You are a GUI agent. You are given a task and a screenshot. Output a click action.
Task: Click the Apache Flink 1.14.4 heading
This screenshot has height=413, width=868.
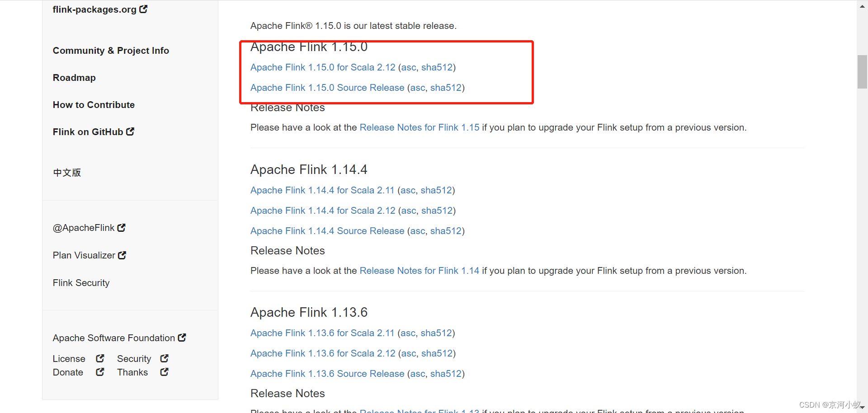(309, 169)
